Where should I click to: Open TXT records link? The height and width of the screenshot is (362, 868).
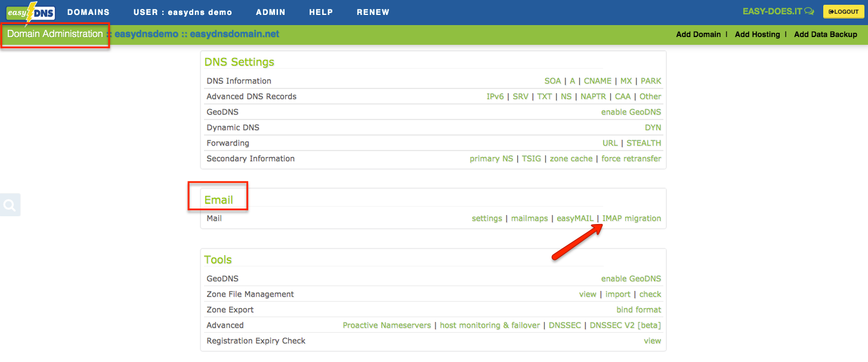545,97
